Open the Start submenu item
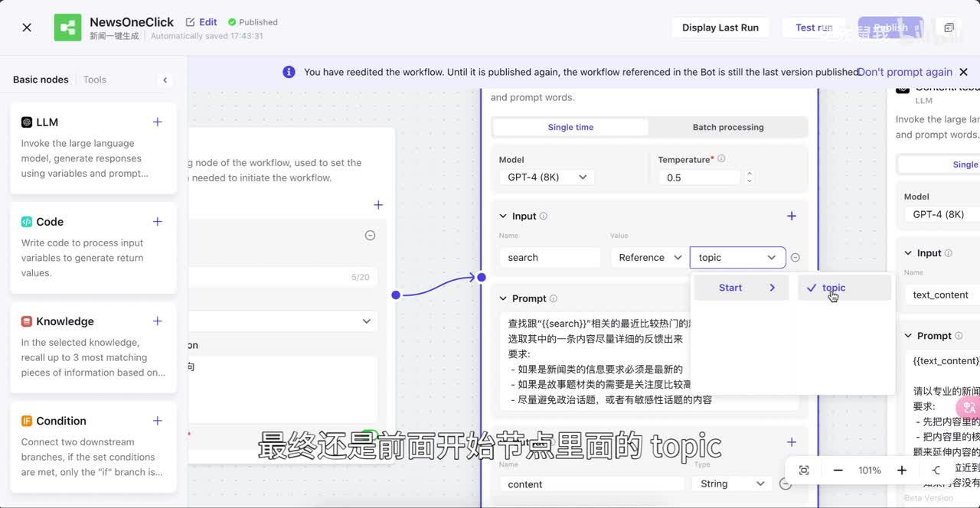The image size is (980, 508). point(740,288)
